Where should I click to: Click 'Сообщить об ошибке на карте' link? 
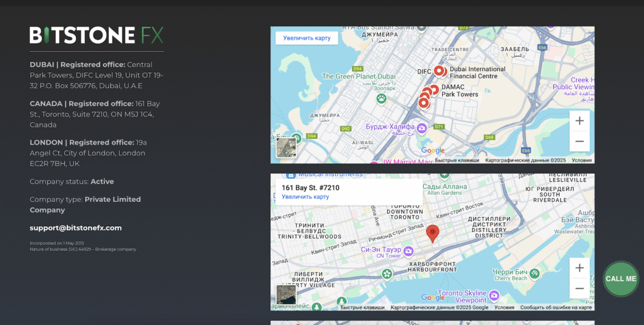(x=556, y=307)
